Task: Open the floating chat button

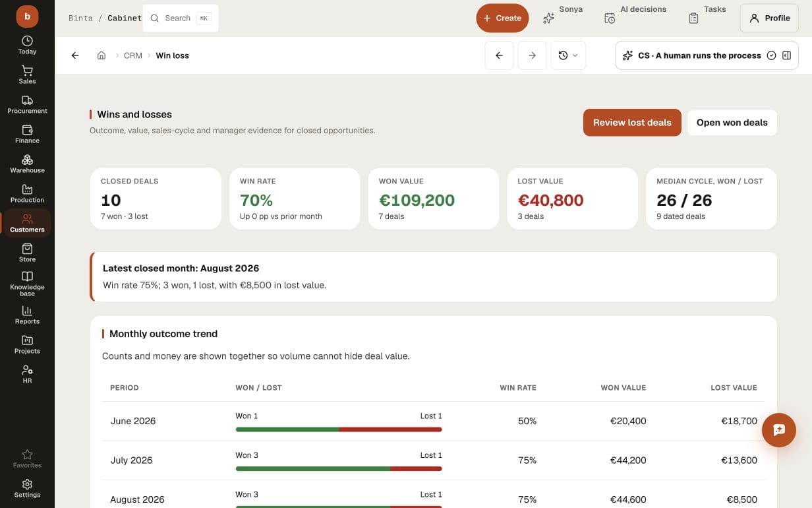Action: tap(779, 430)
